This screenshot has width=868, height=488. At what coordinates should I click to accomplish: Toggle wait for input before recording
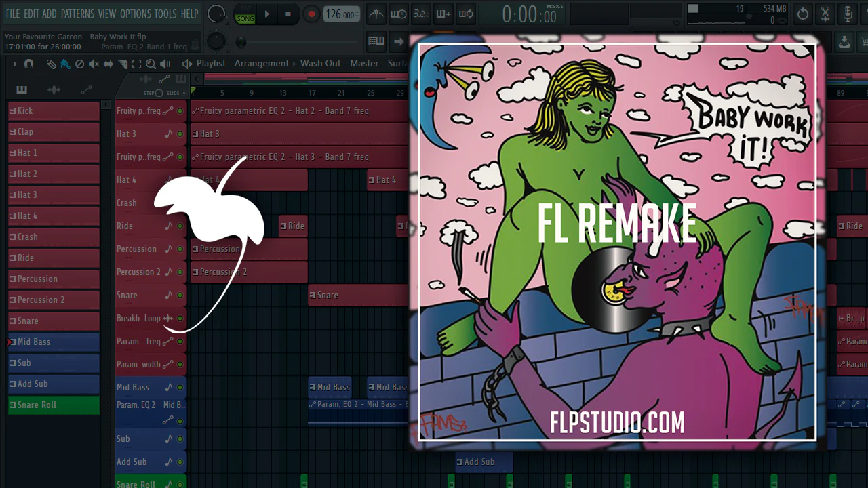399,14
